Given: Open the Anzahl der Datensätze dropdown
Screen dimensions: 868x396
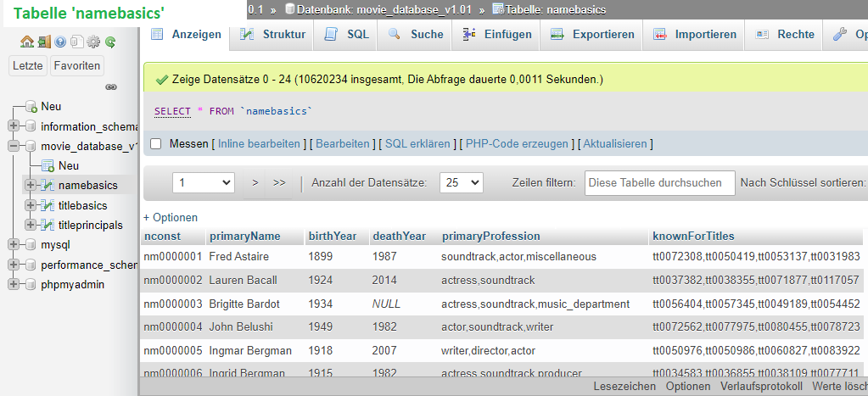Looking at the screenshot, I should [461, 182].
